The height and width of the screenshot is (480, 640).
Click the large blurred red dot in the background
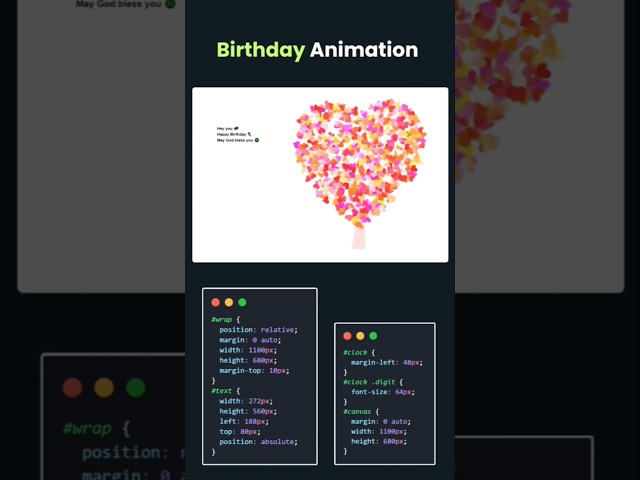pyautogui.click(x=72, y=387)
